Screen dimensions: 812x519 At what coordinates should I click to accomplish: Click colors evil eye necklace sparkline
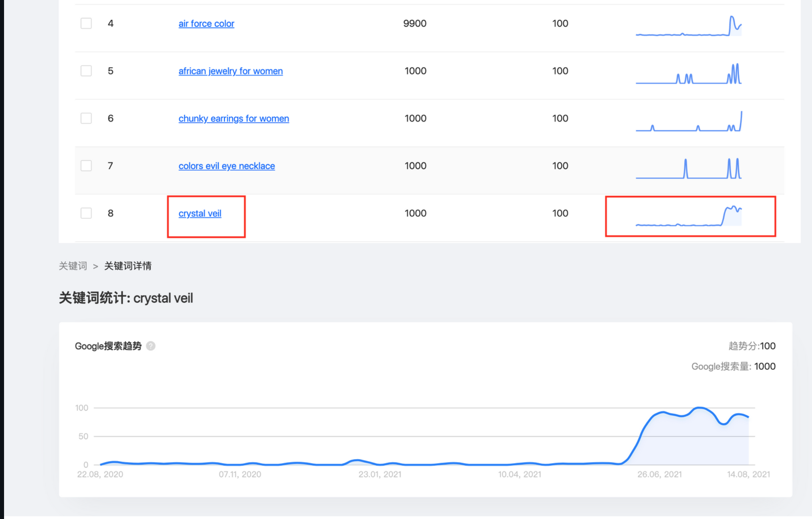pyautogui.click(x=688, y=169)
